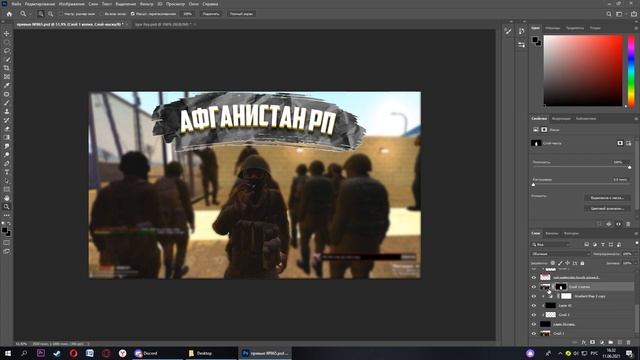Choose zoom-out mode in options bar
This screenshot has height=360, width=640.
click(x=51, y=14)
